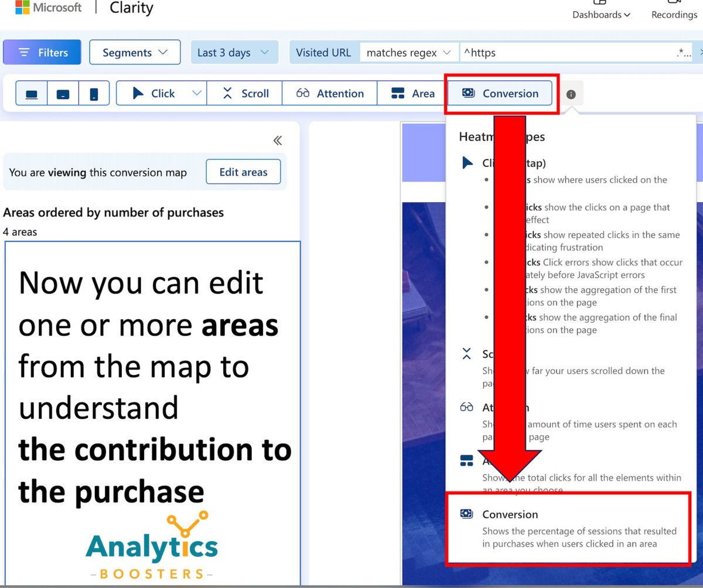Select the Conversion heatmap button
Image resolution: width=703 pixels, height=588 pixels.
(x=500, y=94)
